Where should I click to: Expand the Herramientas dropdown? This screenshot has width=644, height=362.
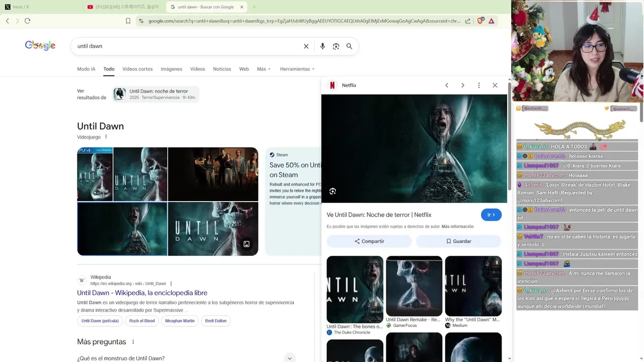click(297, 69)
